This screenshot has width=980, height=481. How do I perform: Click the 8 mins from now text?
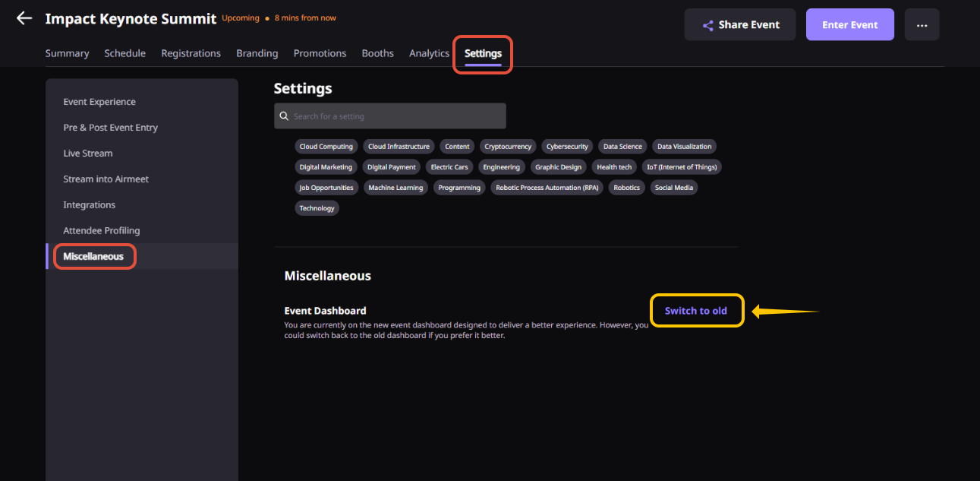[305, 18]
